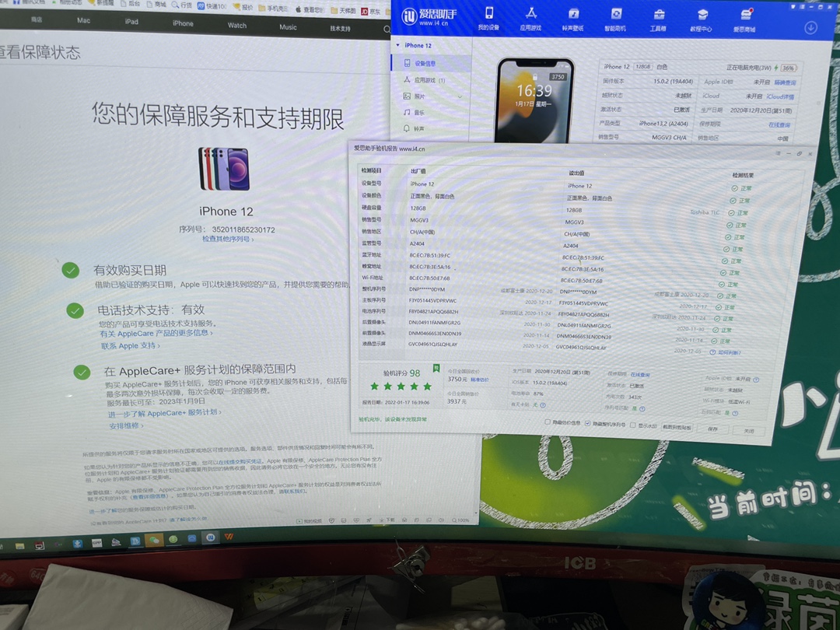The image size is (840, 630).
Task: Click the 检查其他序列号 link
Action: 228,239
